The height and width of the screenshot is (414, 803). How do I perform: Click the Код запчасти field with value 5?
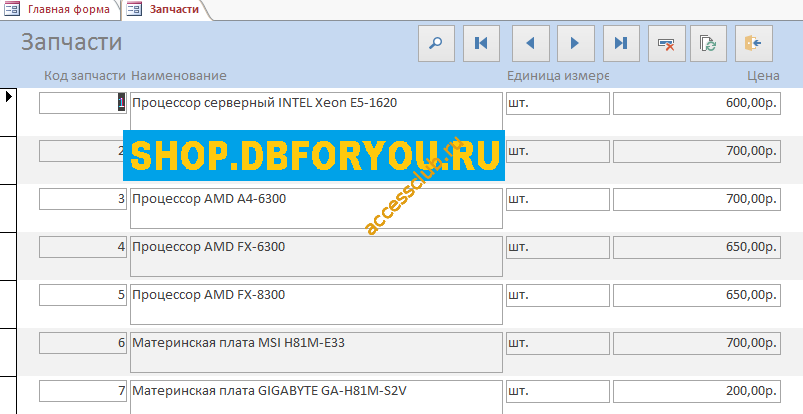pos(83,295)
